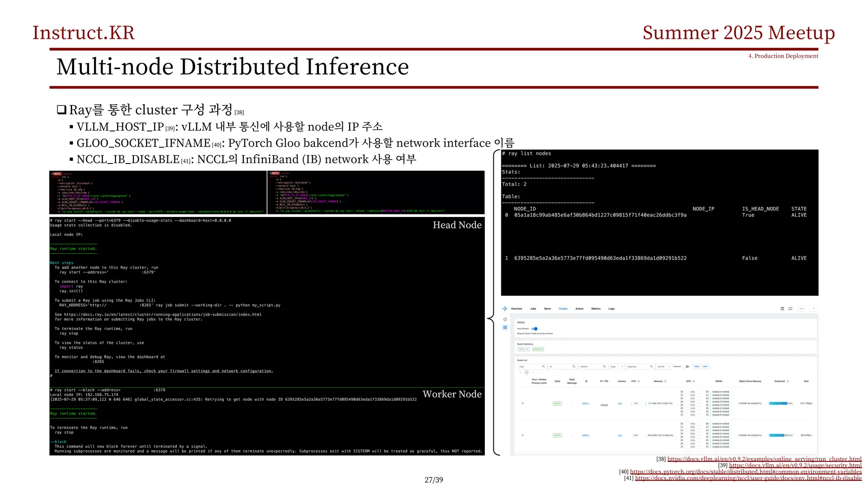This screenshot has height=488, width=868.
Task: Click the Log link for node 05a1a
Action: 620,403
